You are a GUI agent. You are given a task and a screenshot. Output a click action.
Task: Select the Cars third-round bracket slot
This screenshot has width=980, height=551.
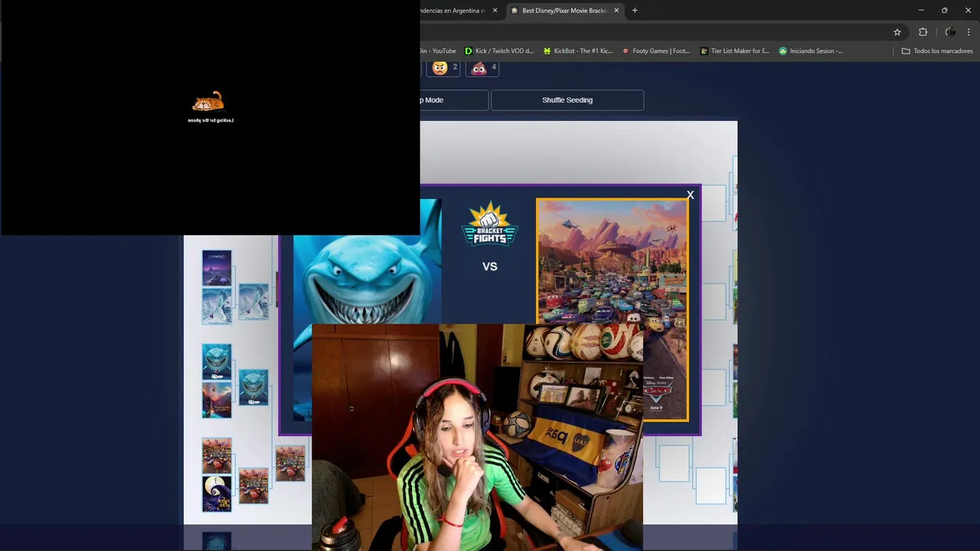[x=290, y=463]
